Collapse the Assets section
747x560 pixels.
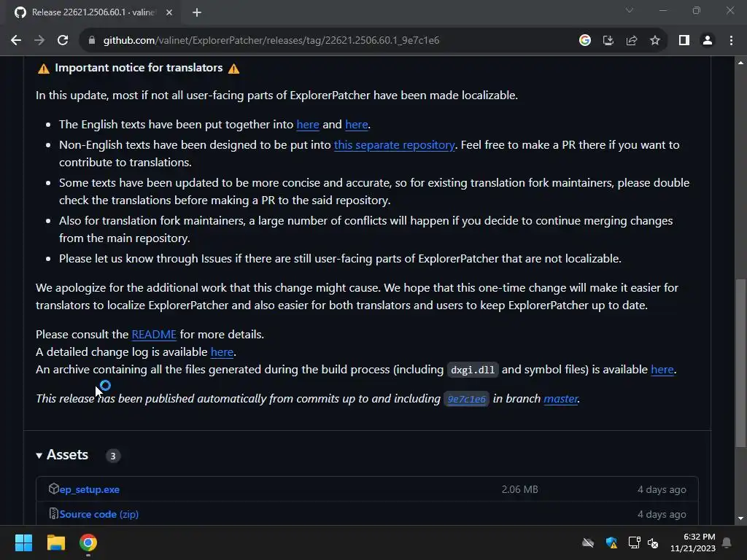(63, 455)
